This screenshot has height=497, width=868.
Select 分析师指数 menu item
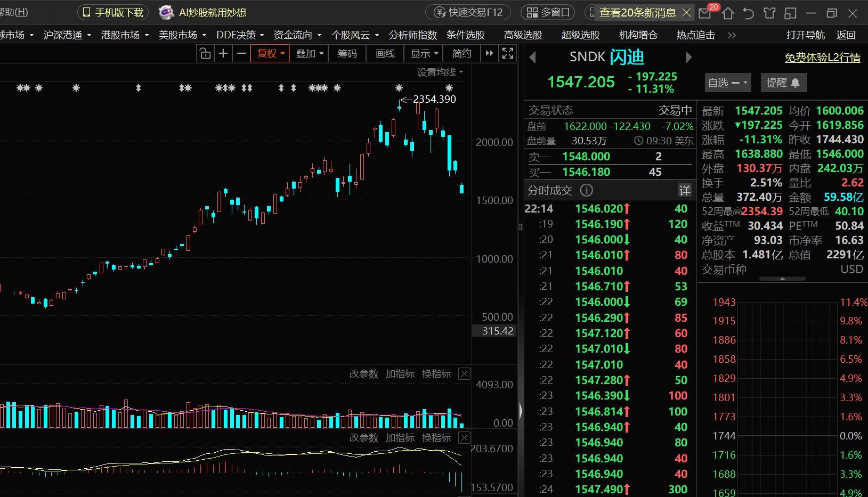click(413, 35)
